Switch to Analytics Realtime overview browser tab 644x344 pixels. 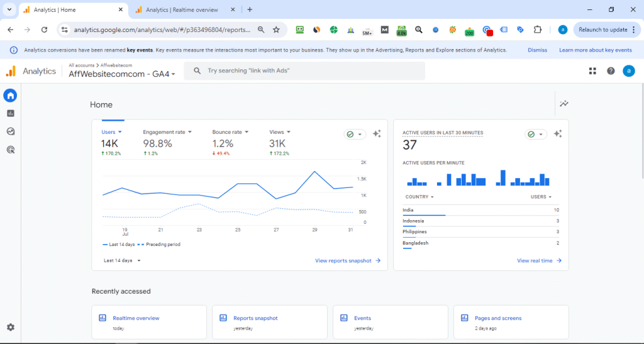click(x=182, y=9)
